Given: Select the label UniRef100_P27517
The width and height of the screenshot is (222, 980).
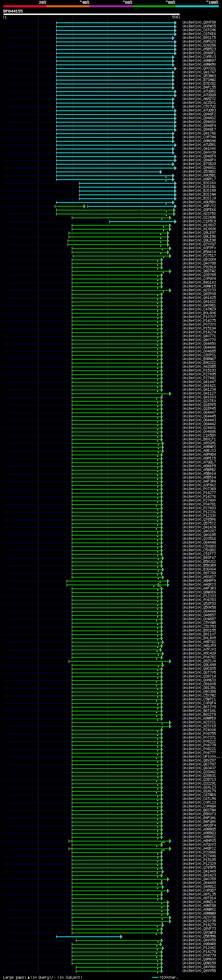Looking at the screenshot, I should [x=199, y=256].
